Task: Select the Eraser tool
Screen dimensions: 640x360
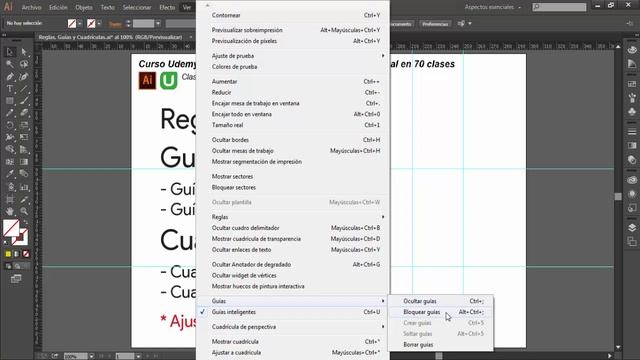Action: [x=24, y=113]
